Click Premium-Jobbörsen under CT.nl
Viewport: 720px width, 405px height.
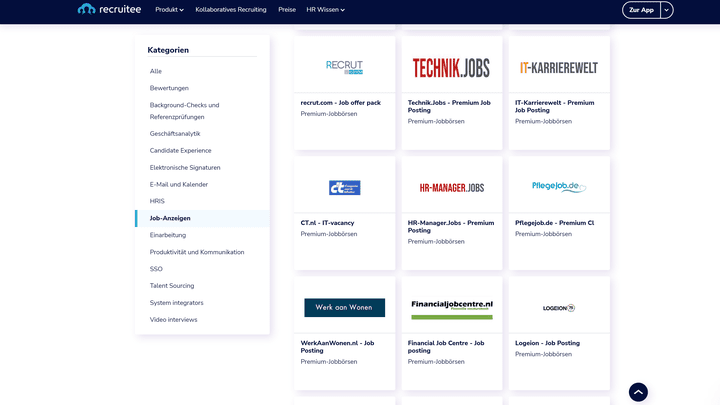(x=329, y=234)
